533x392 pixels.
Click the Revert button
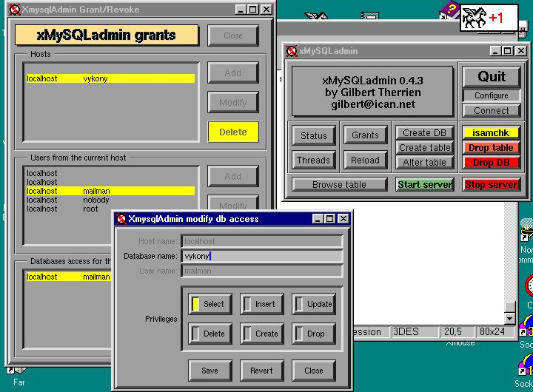(262, 371)
